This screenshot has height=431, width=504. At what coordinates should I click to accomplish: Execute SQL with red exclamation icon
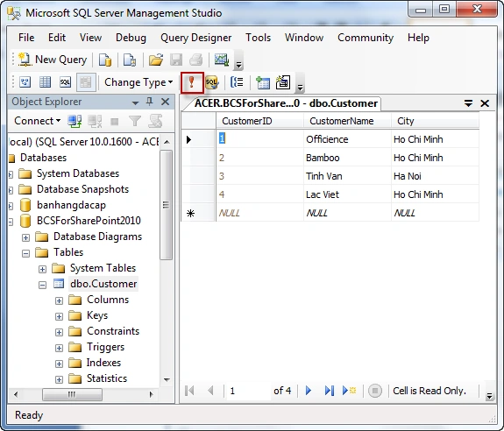click(192, 82)
